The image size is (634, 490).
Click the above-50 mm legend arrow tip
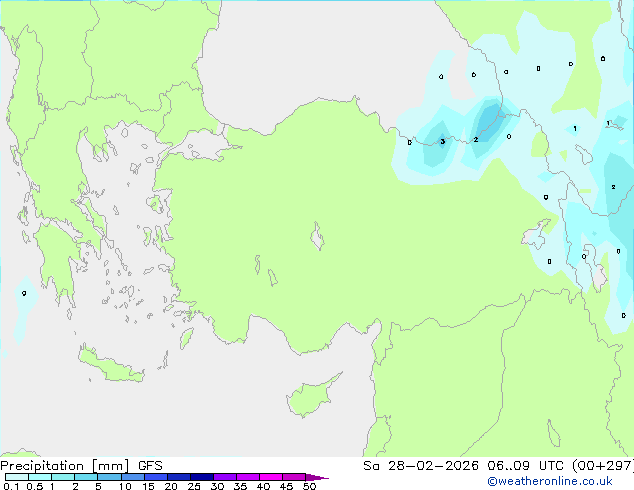[317, 477]
